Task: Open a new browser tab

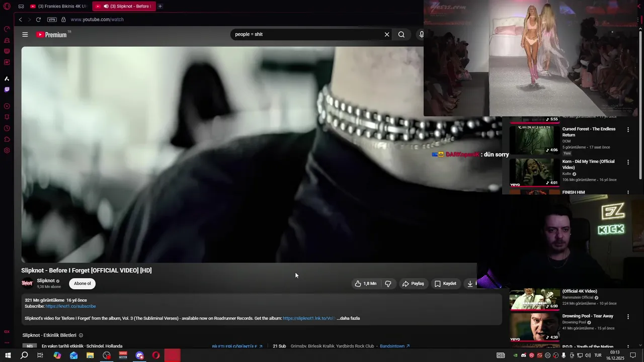Action: coord(160,6)
